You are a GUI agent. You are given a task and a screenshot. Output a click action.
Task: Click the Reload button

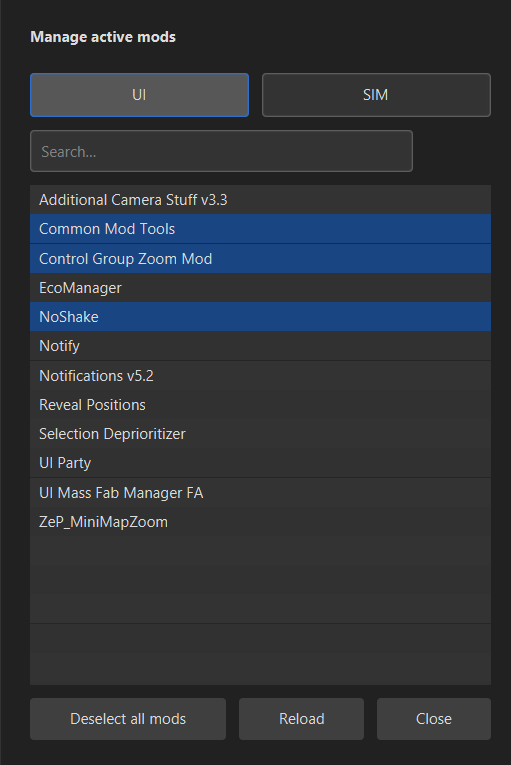[302, 719]
